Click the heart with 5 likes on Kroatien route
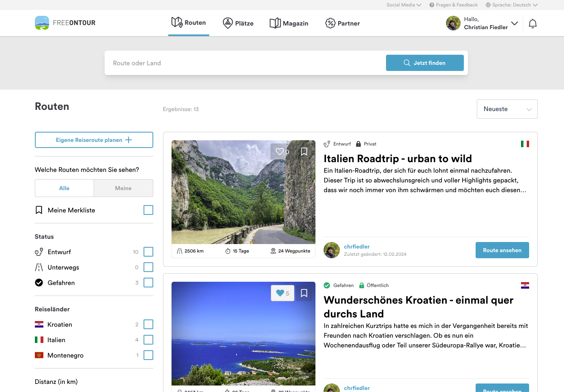564x392 pixels. [x=283, y=293]
